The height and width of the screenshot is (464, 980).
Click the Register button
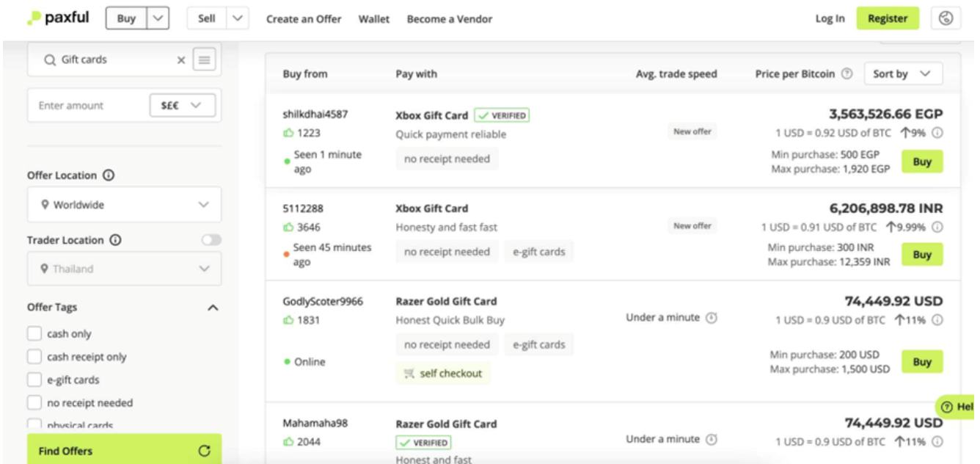point(888,18)
